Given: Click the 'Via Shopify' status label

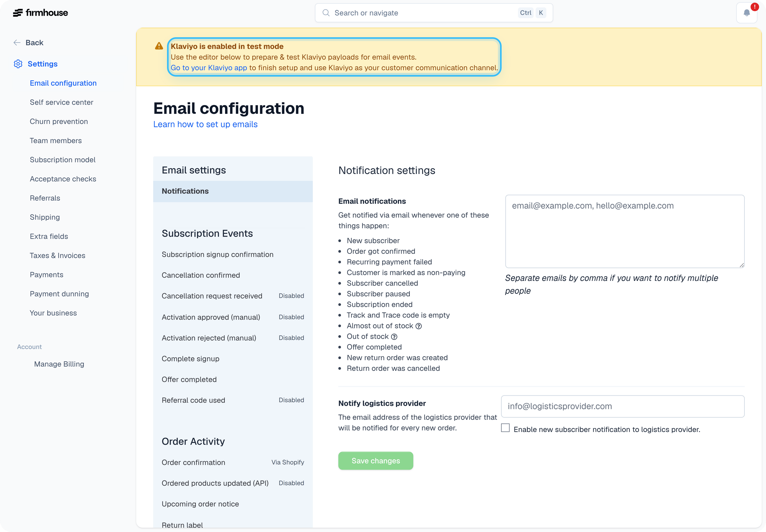Looking at the screenshot, I should [288, 462].
